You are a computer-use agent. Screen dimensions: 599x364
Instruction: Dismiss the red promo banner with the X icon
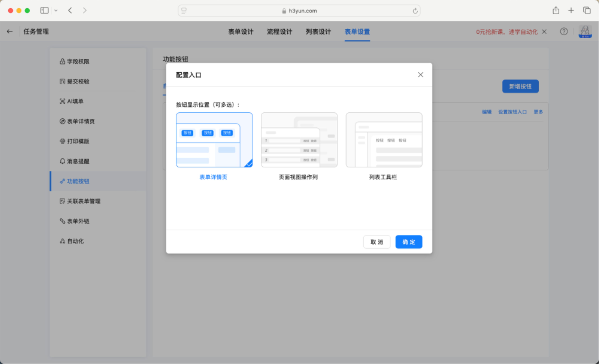pos(544,32)
